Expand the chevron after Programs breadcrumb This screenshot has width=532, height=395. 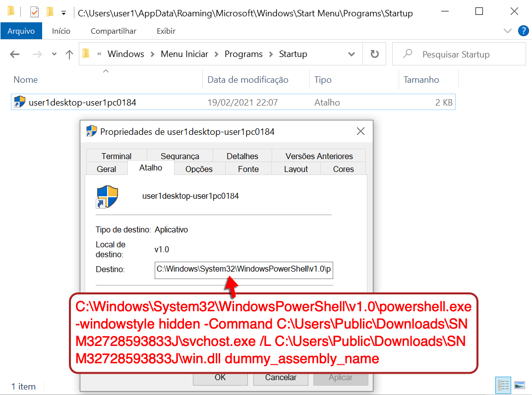click(271, 54)
